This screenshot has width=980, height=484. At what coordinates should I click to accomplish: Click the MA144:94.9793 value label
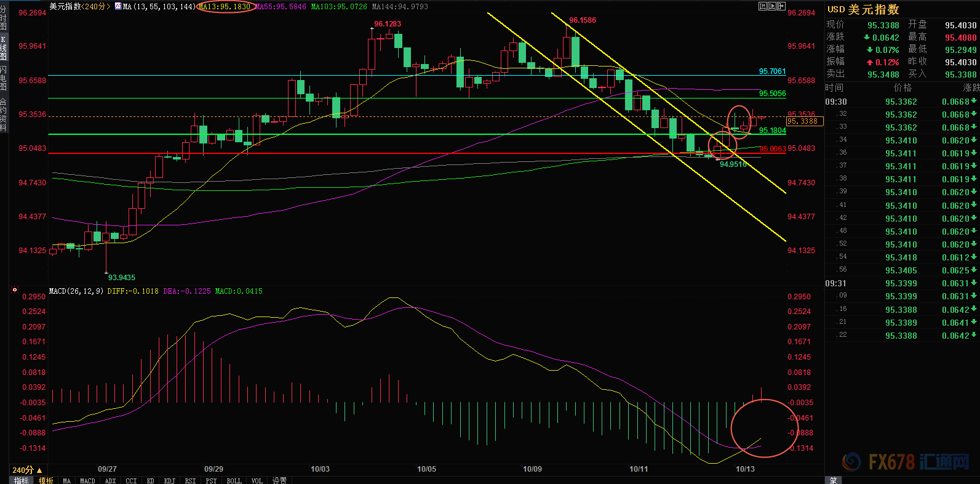coord(400,6)
